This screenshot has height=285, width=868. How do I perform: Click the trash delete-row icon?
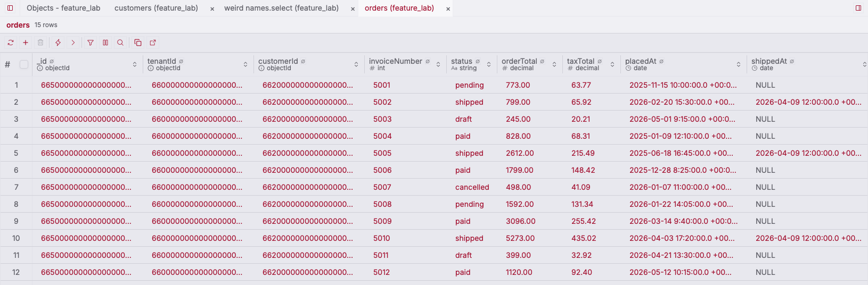40,43
